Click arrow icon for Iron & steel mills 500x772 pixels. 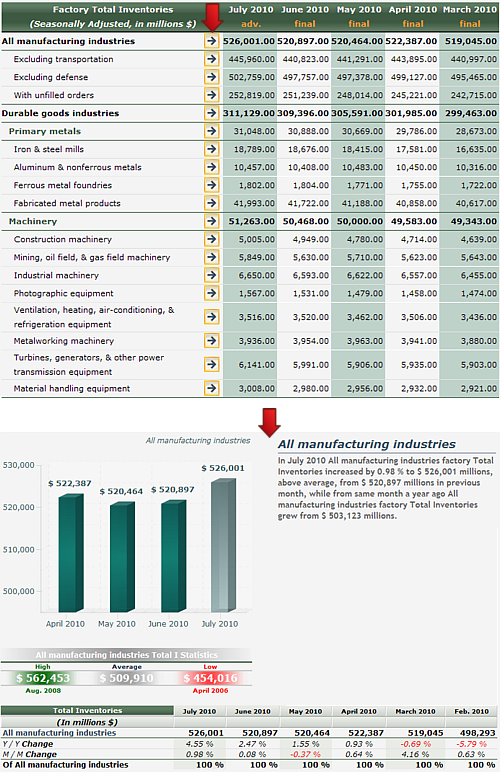tap(212, 149)
